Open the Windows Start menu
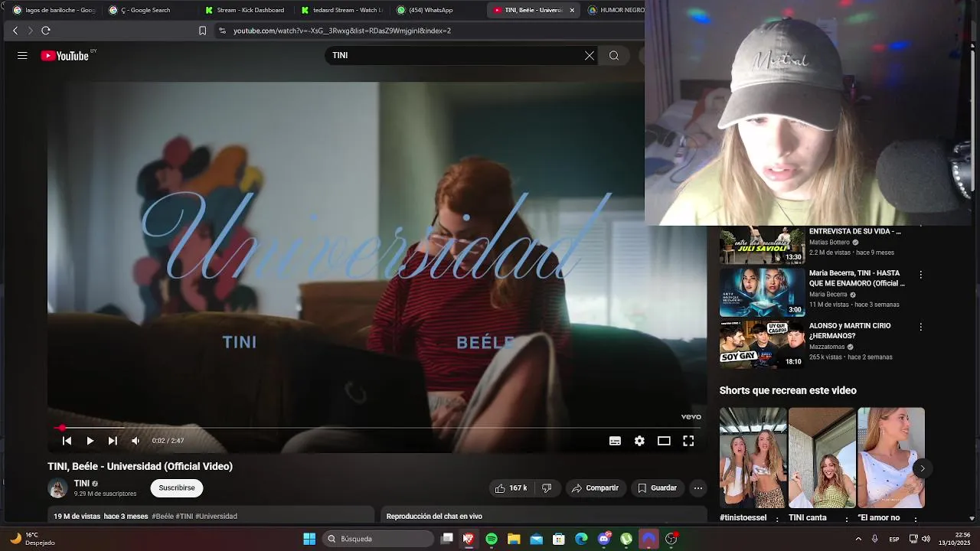The image size is (980, 551). (x=309, y=539)
